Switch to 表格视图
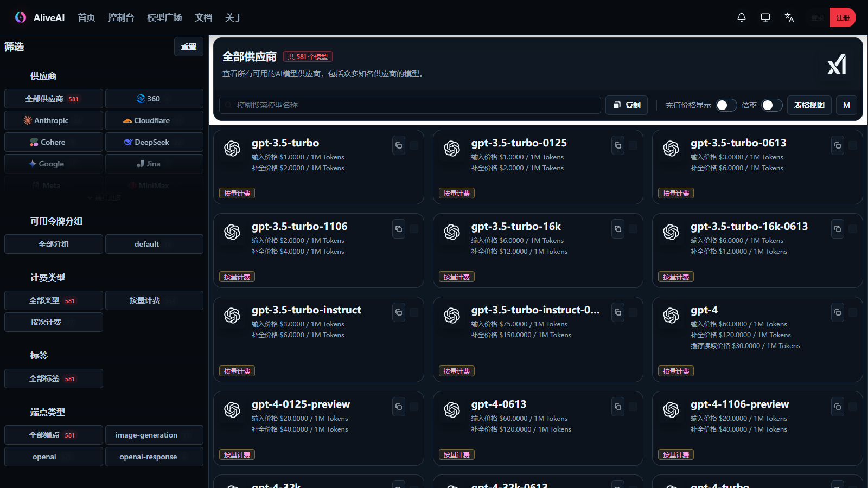Image resolution: width=868 pixels, height=488 pixels. (x=809, y=105)
